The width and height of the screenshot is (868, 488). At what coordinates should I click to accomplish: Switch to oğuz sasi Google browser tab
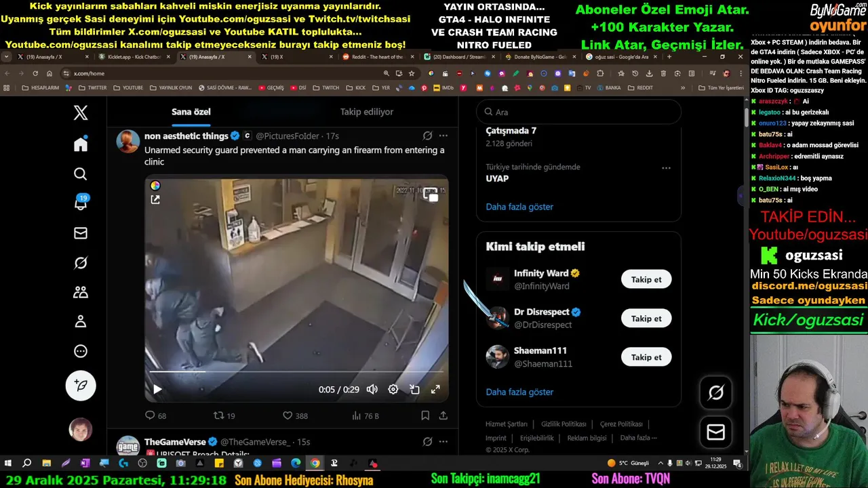pyautogui.click(x=620, y=57)
